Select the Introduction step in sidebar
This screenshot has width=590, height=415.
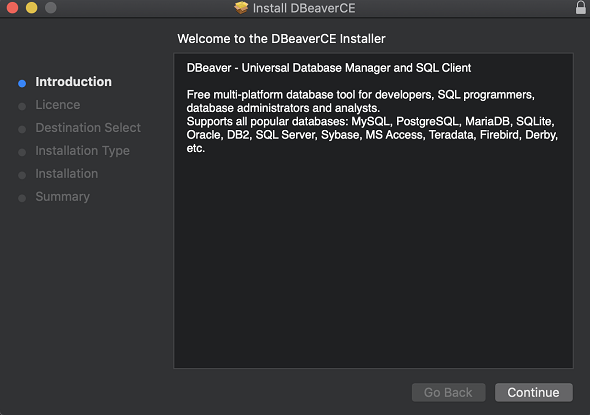click(73, 82)
